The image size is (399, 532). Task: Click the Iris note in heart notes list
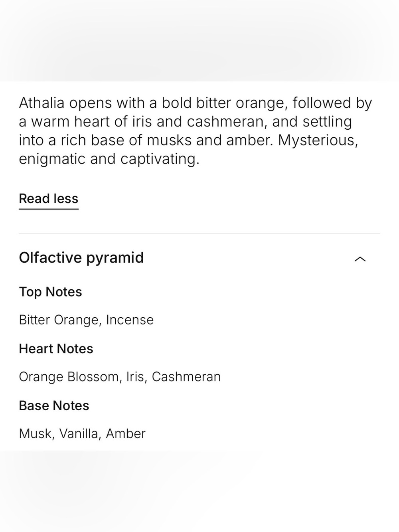click(135, 377)
